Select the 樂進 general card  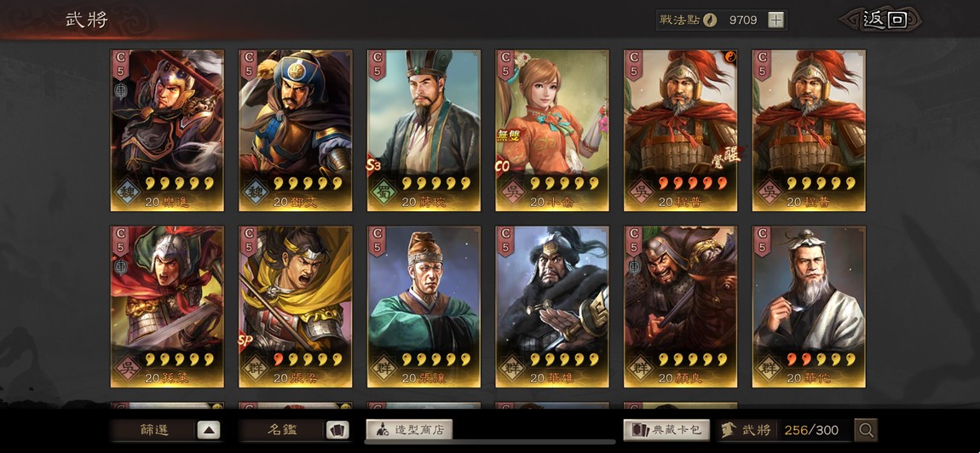click(167, 130)
